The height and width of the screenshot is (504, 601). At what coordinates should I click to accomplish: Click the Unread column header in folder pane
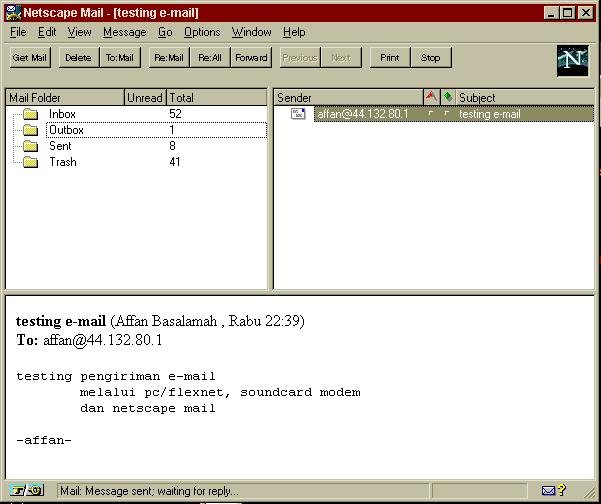point(144,97)
